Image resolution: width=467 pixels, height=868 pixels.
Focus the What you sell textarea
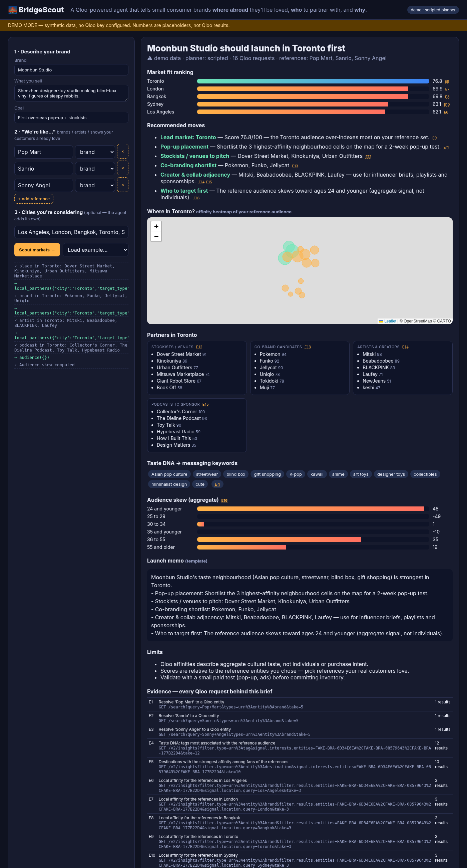(71, 93)
